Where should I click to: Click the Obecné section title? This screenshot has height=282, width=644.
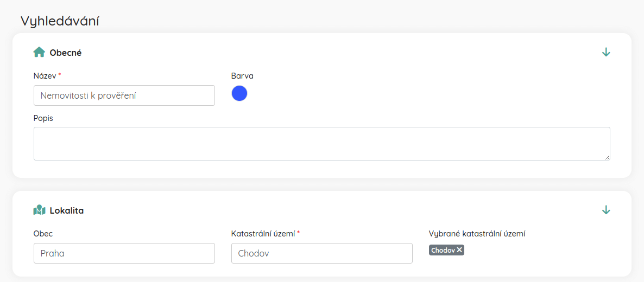(66, 53)
